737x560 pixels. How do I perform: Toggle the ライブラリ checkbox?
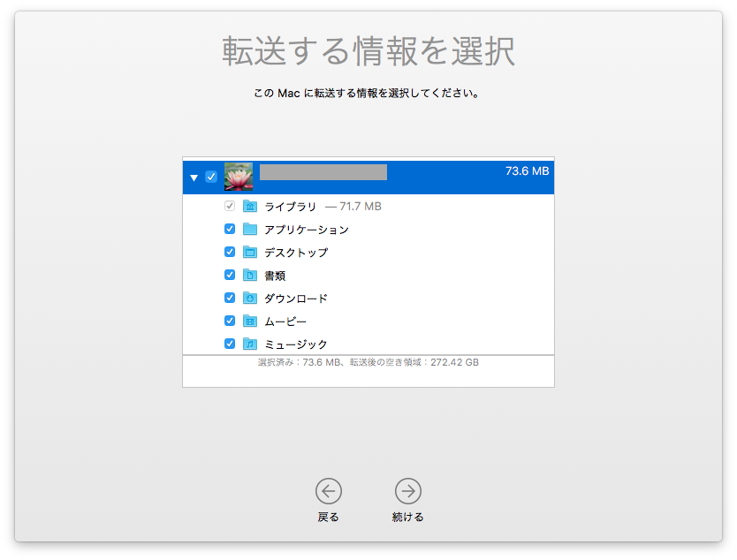230,206
